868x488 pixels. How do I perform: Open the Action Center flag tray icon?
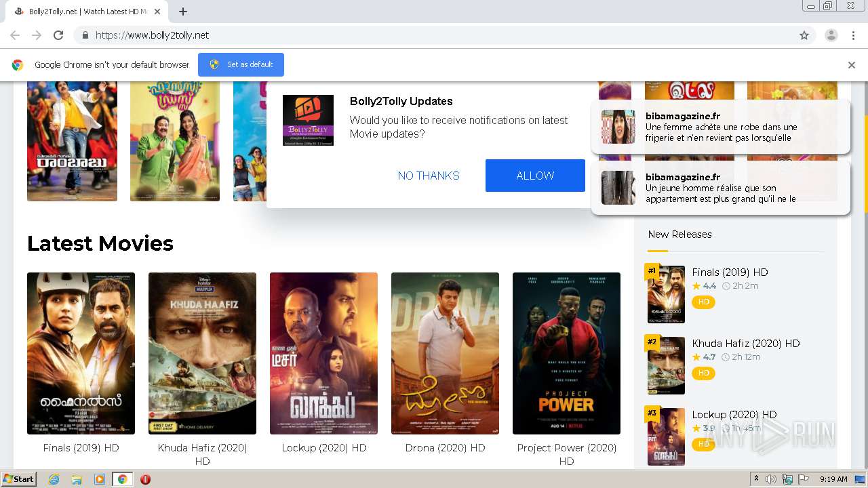[804, 479]
